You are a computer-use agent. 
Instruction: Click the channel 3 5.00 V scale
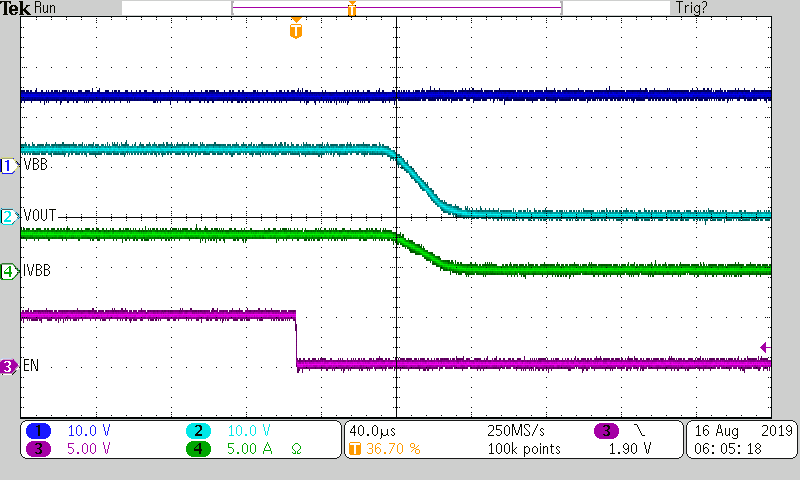click(x=89, y=449)
